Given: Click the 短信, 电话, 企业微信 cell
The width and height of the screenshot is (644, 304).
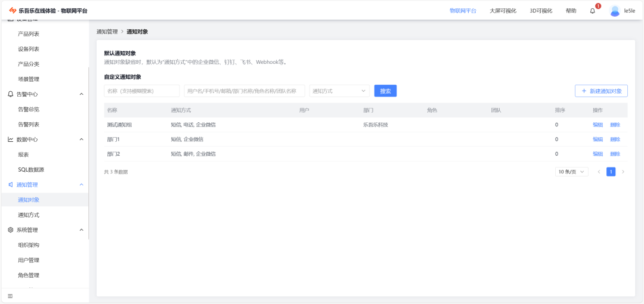Looking at the screenshot, I should tap(193, 125).
